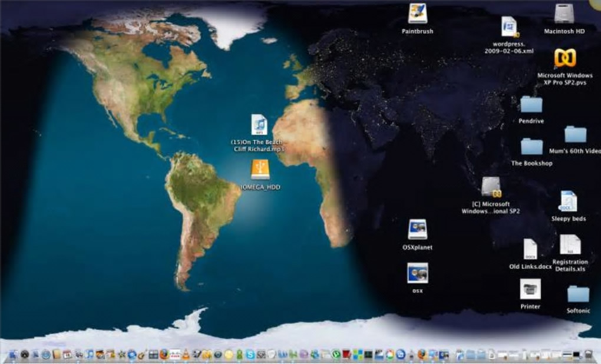Open the Firefox icon left of VLC
The image size is (601, 364).
pyautogui.click(x=164, y=355)
